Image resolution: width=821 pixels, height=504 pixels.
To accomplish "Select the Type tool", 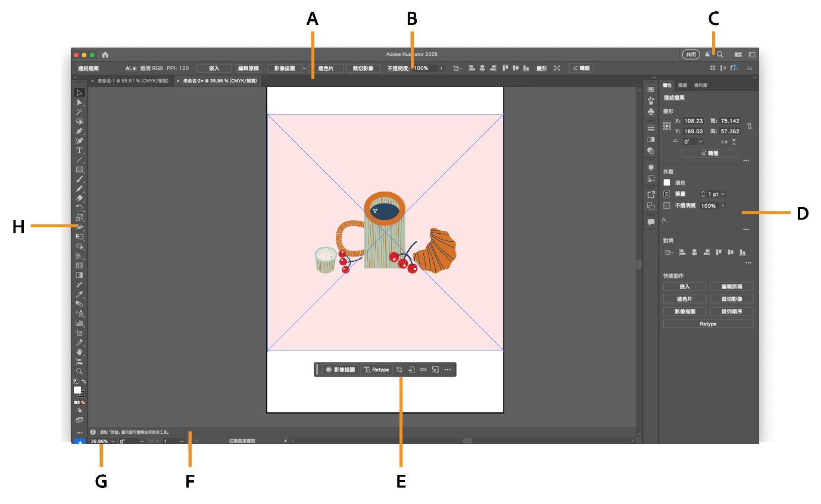I will 79,151.
